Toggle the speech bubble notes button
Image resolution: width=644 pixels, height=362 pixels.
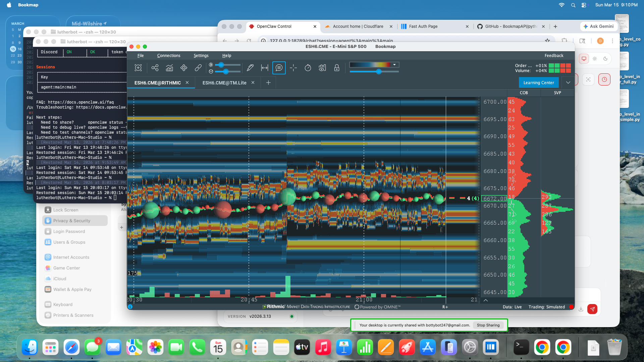(279, 68)
